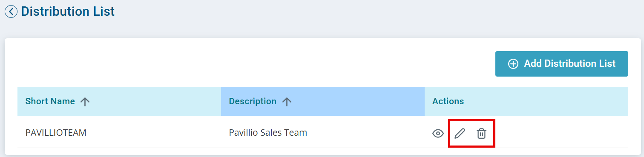Image resolution: width=644 pixels, height=157 pixels.
Task: Sort table by Short Name header
Action: [119, 101]
